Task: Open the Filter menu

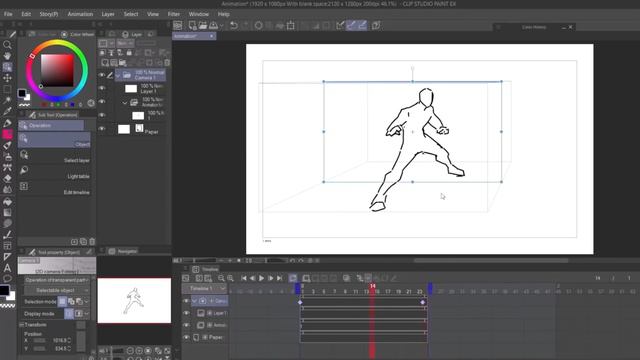Action: (x=173, y=14)
